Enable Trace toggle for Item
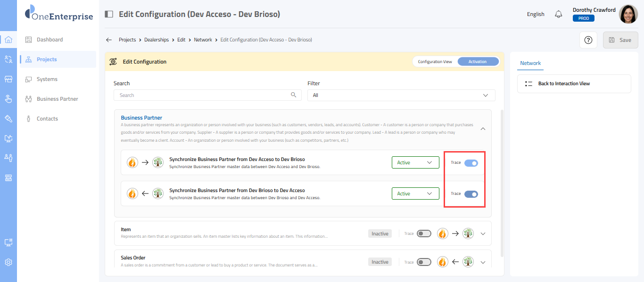 point(424,234)
